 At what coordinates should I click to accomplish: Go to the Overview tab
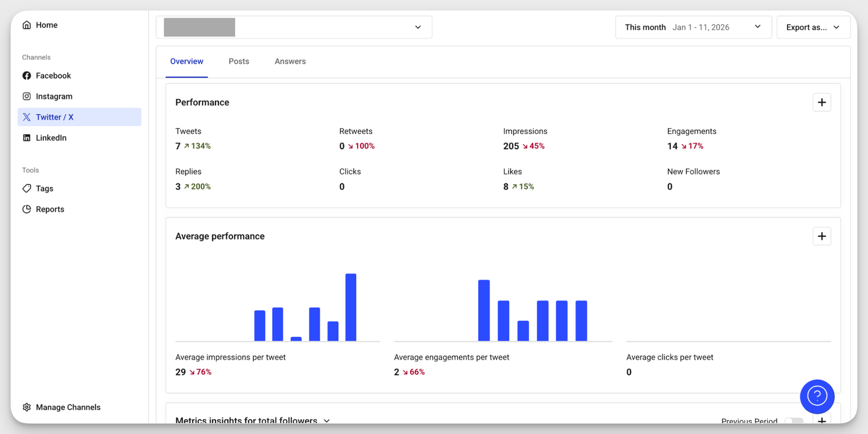point(187,62)
